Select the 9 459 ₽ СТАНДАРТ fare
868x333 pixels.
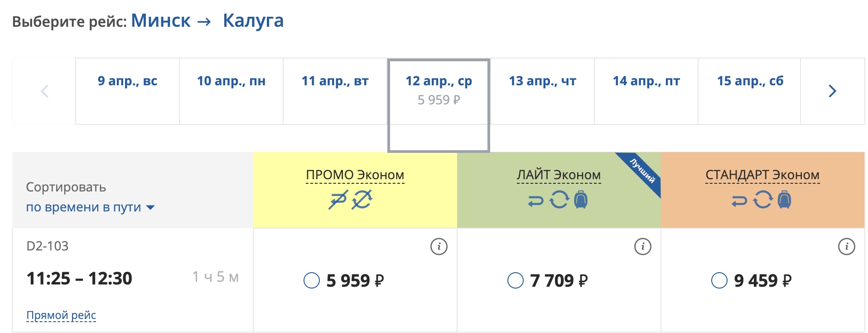(x=719, y=280)
